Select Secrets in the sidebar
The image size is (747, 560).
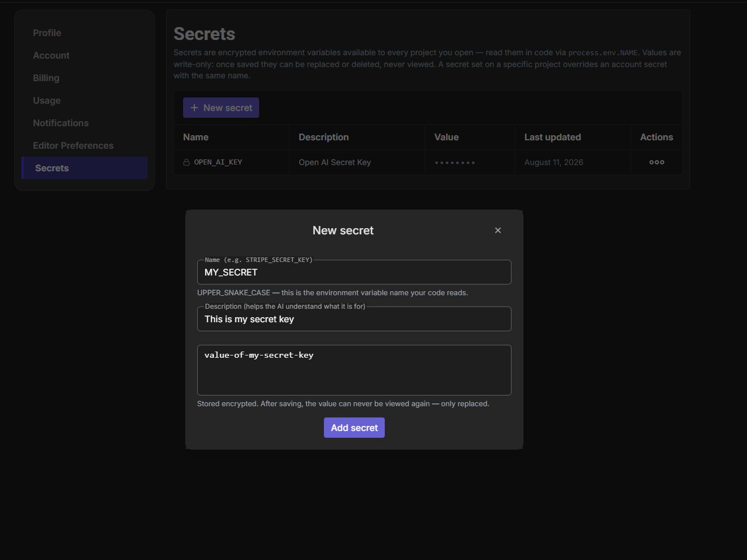85,168
